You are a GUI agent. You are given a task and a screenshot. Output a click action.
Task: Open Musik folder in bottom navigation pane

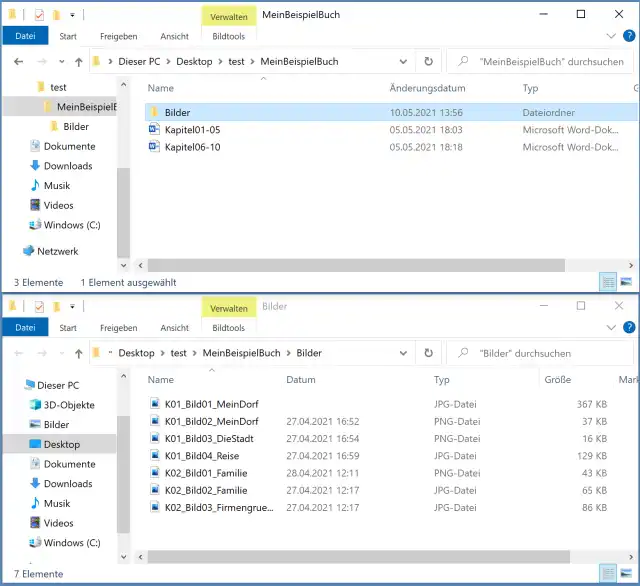point(57,503)
